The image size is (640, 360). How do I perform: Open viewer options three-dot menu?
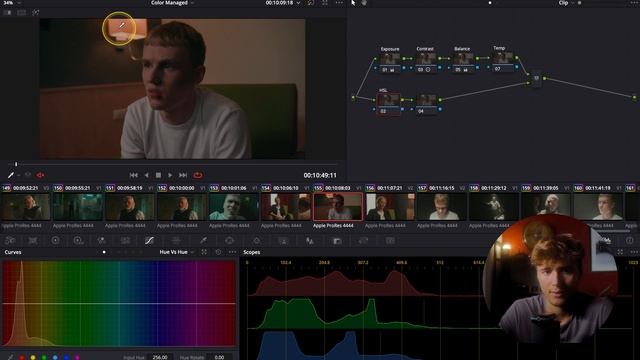339,3
